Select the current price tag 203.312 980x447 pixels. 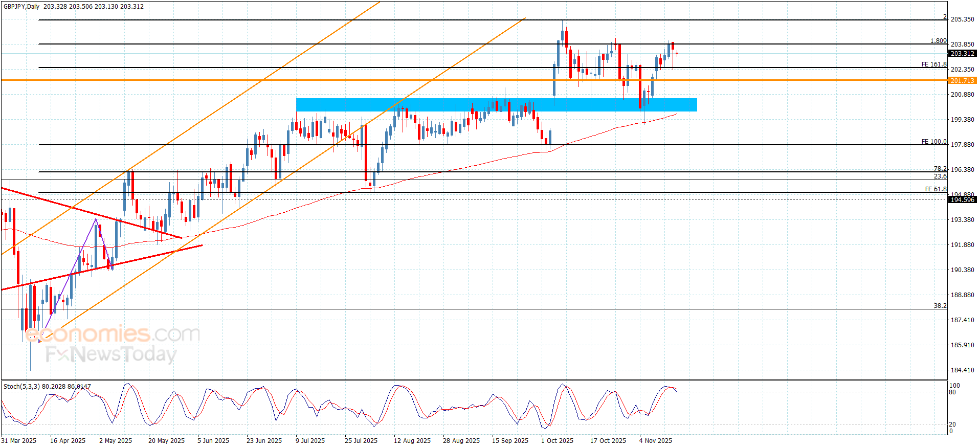pyautogui.click(x=962, y=54)
